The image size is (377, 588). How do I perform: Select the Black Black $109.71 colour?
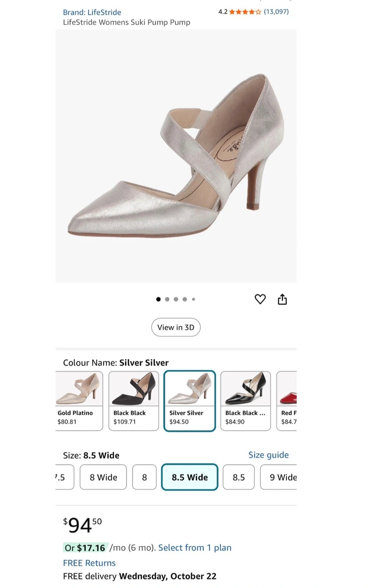(133, 401)
